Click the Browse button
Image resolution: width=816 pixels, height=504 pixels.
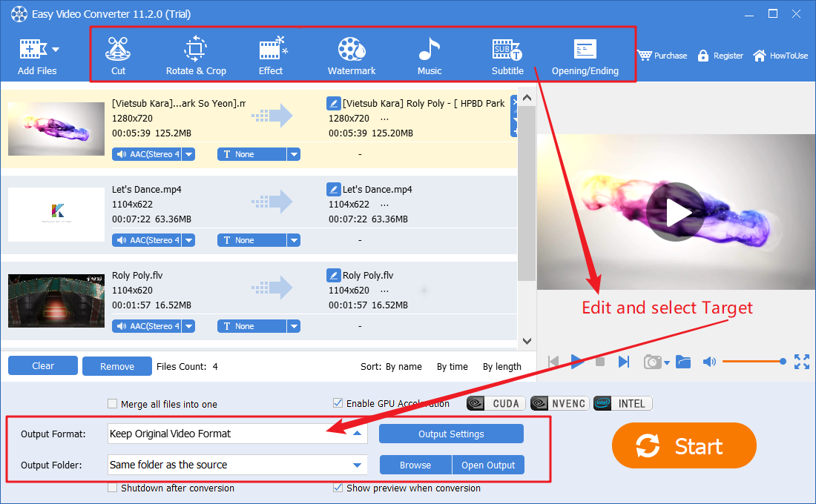415,465
